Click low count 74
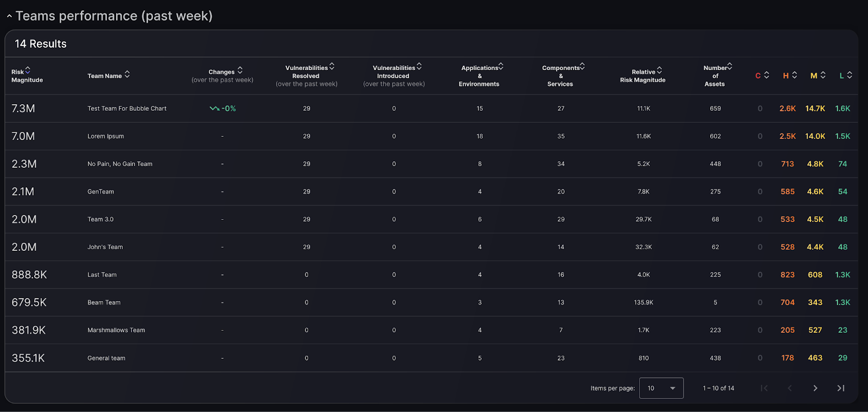This screenshot has width=868, height=412. [843, 164]
